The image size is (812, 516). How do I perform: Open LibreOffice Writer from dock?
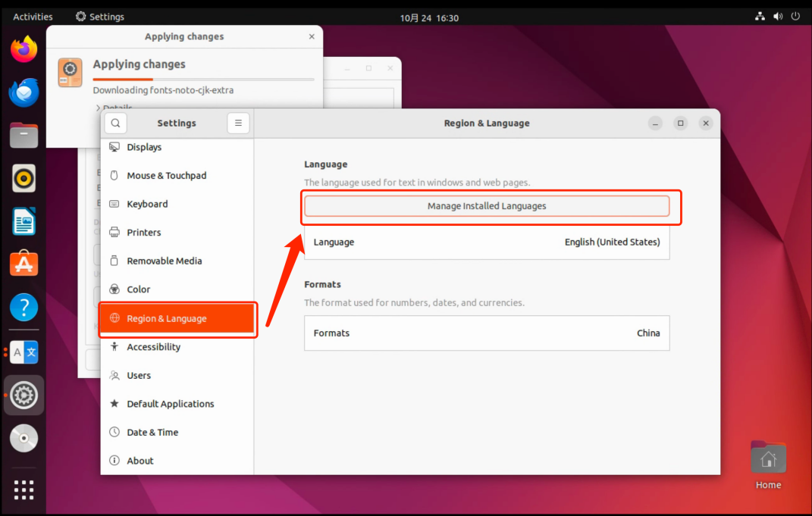(x=24, y=221)
